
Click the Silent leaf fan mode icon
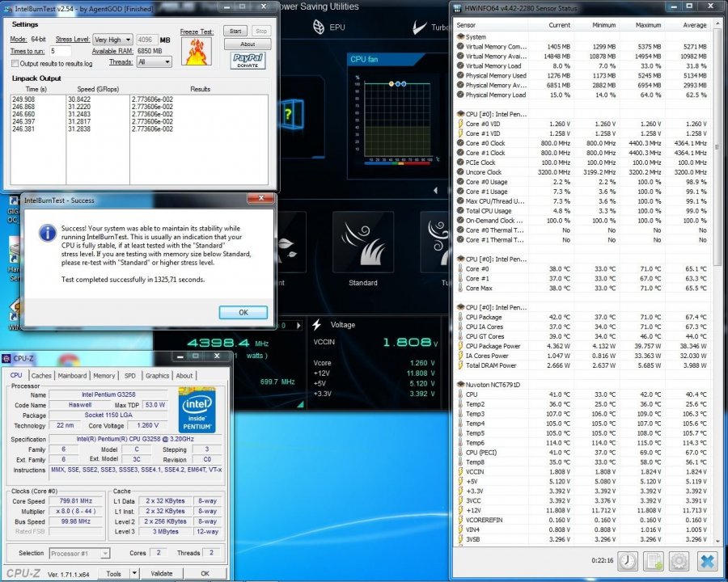click(290, 242)
